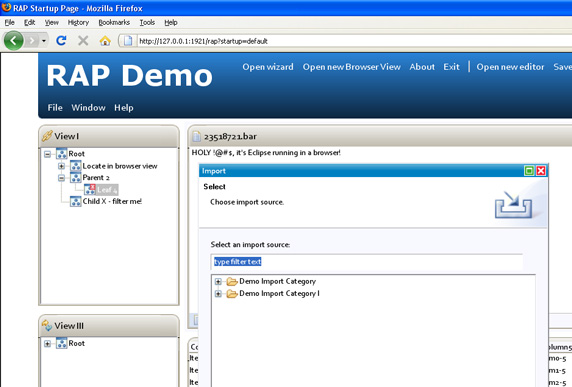Viewport: 572px width, 387px height.
Task: Select Parent 2 tree item
Action: click(x=96, y=178)
